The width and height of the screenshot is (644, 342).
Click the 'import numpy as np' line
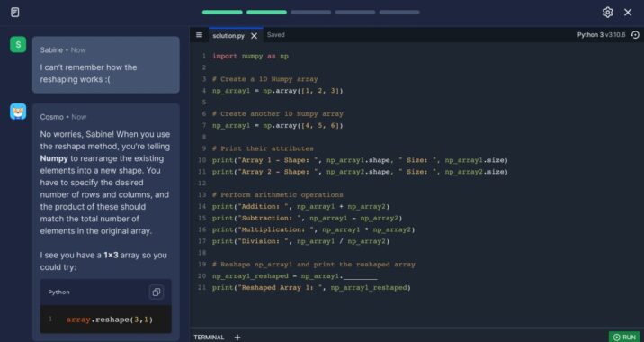(x=250, y=57)
